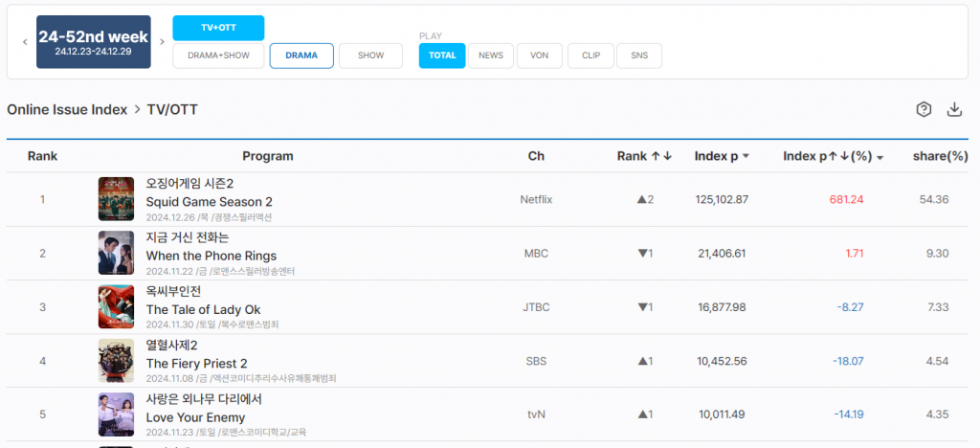
Task: Sort by the Rank up/down column header
Action: 644,156
